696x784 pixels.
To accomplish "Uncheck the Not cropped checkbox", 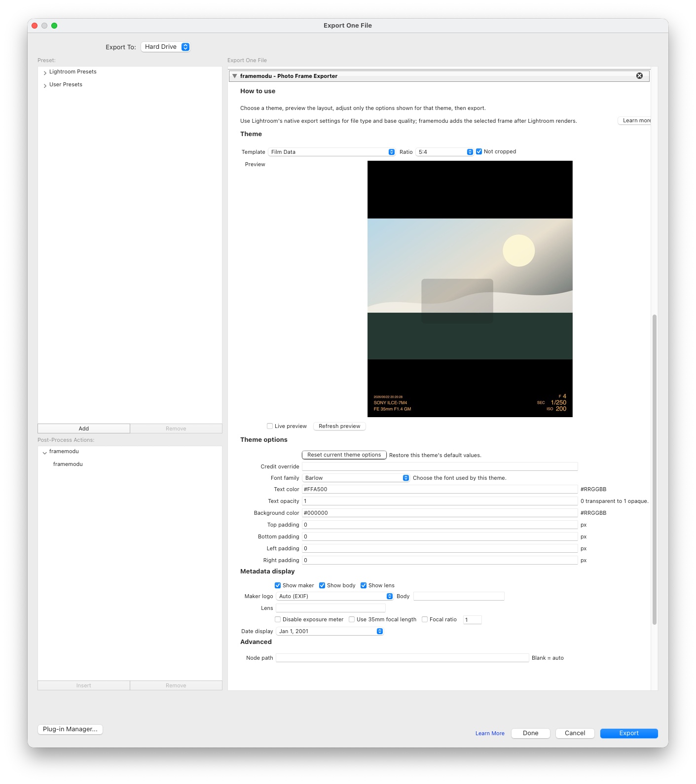I will pos(478,151).
